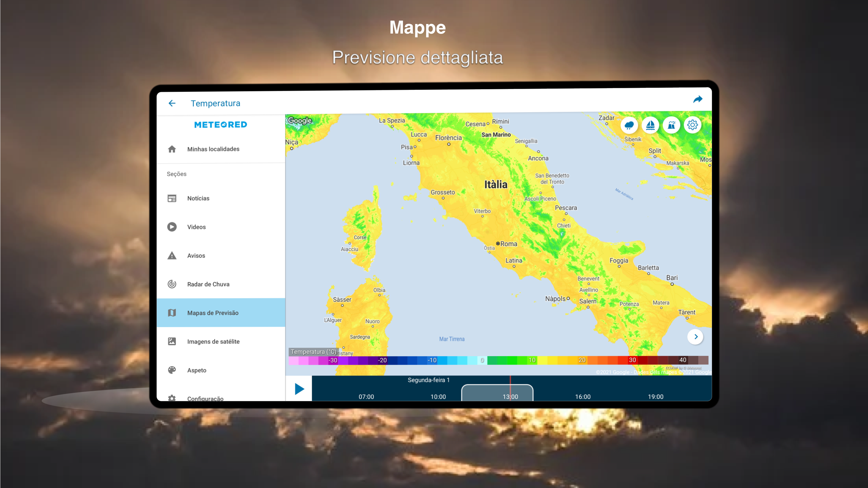868x488 pixels.
Task: Select 07:00 on the forecast timeline
Action: [x=366, y=396]
